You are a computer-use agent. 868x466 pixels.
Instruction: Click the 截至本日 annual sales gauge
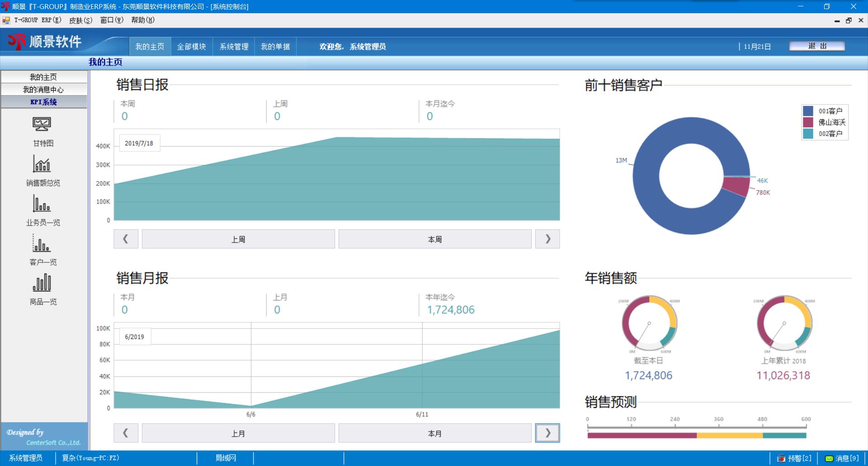click(649, 323)
